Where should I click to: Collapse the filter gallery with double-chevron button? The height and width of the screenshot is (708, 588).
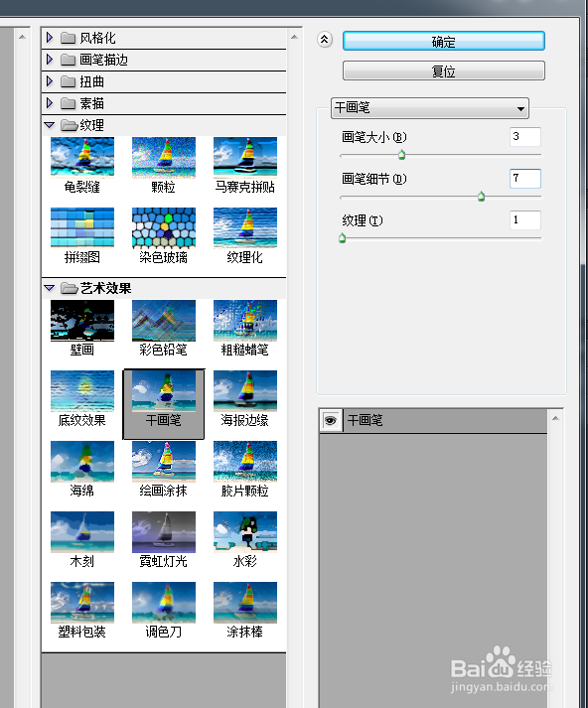(325, 40)
